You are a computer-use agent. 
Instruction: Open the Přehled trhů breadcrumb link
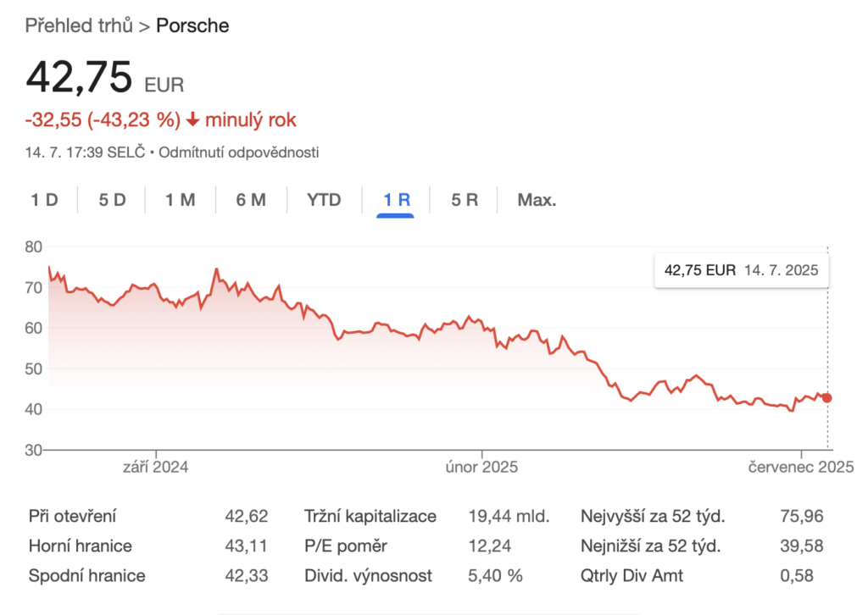pos(79,25)
